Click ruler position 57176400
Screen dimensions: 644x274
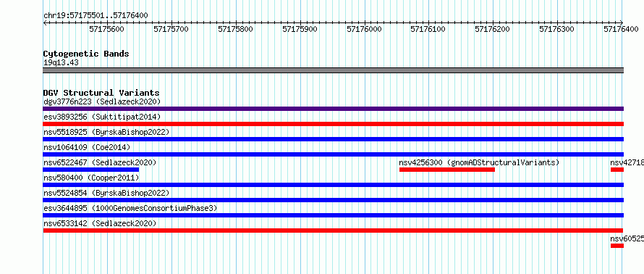pos(622,29)
